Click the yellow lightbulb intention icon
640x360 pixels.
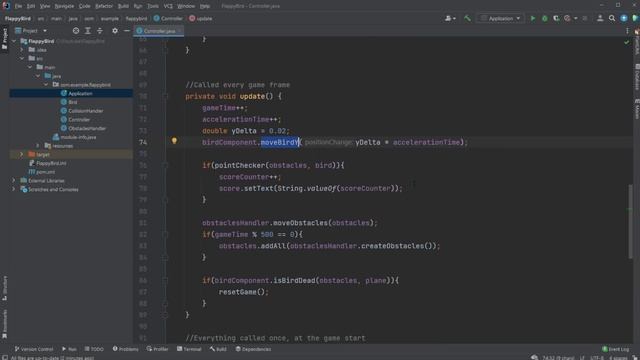(174, 141)
